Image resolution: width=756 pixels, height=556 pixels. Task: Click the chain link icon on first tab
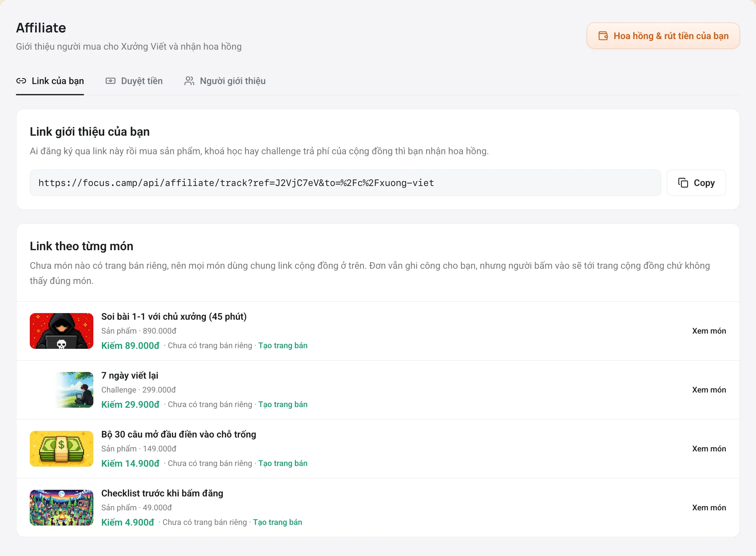21,81
